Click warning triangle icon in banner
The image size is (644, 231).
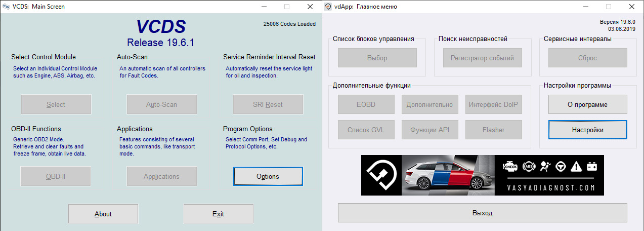576,166
